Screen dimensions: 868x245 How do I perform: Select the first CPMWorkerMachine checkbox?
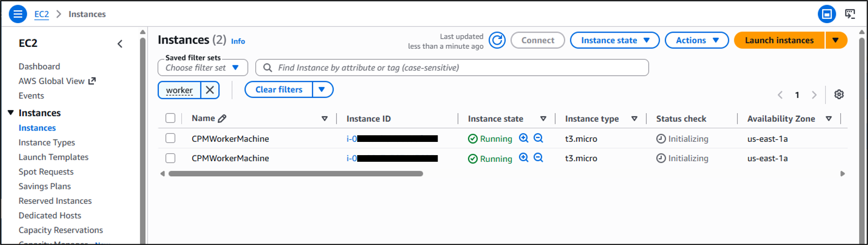tap(171, 138)
